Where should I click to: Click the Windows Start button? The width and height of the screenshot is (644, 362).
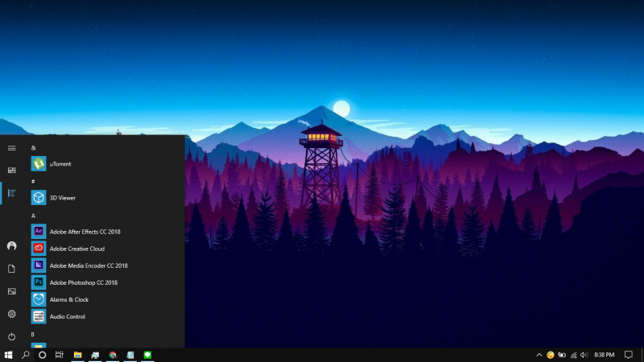[x=8, y=355]
